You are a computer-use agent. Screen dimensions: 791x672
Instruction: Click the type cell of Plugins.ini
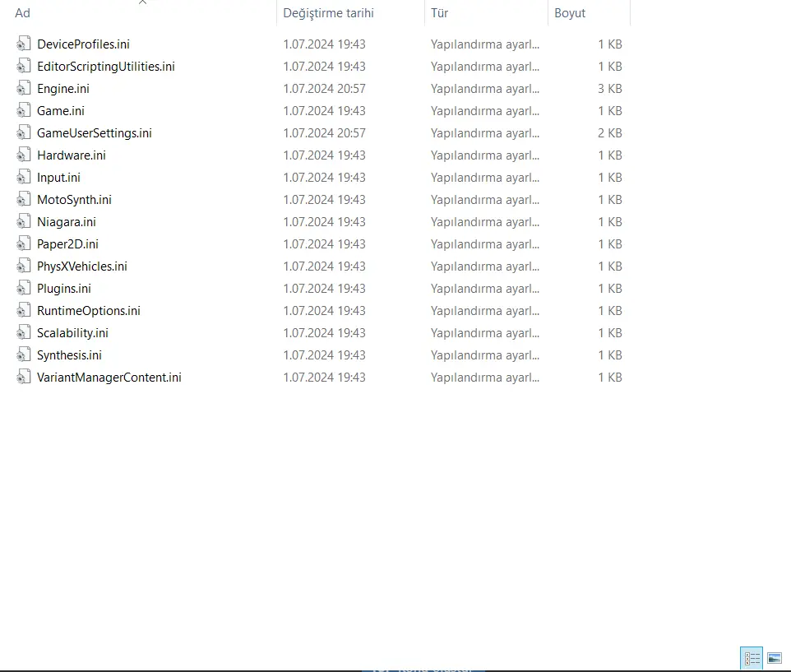pyautogui.click(x=485, y=289)
